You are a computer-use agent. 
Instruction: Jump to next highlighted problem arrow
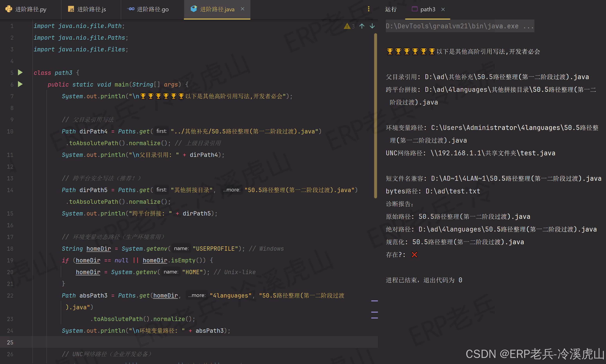(x=372, y=26)
